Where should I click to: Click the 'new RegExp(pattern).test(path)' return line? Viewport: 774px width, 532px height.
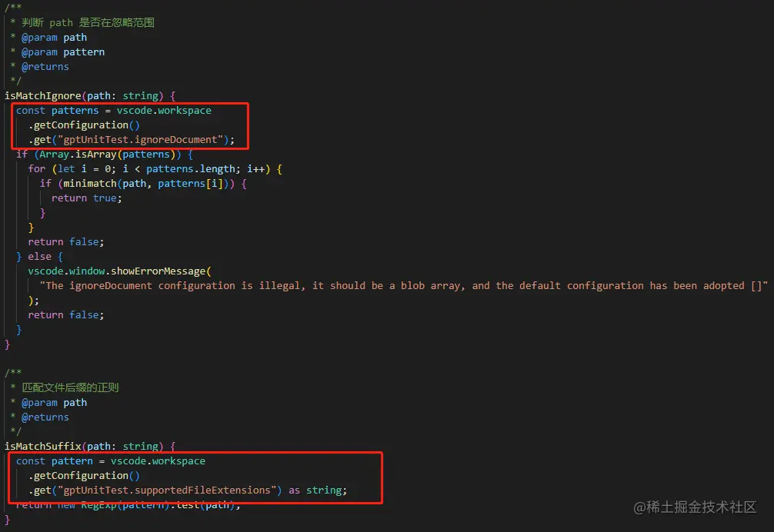pyautogui.click(x=128, y=505)
